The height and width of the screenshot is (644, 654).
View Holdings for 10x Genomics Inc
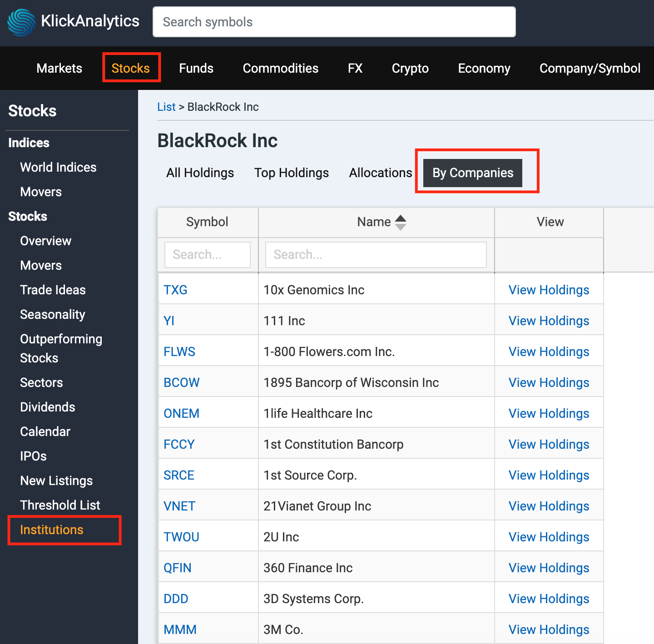tap(549, 290)
